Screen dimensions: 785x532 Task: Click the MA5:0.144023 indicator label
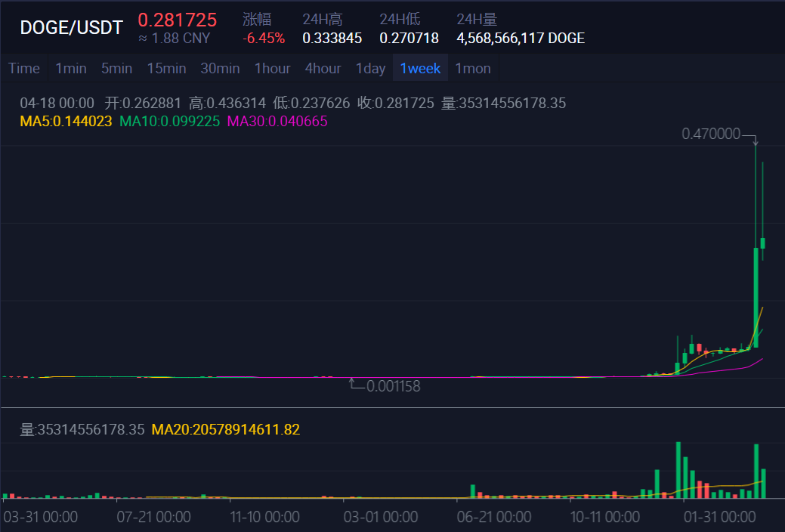point(66,121)
